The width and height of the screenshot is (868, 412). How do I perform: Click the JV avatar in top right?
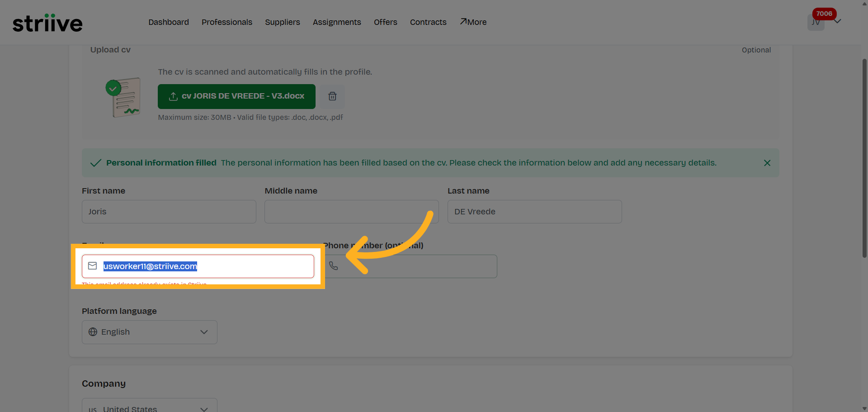[x=816, y=22]
